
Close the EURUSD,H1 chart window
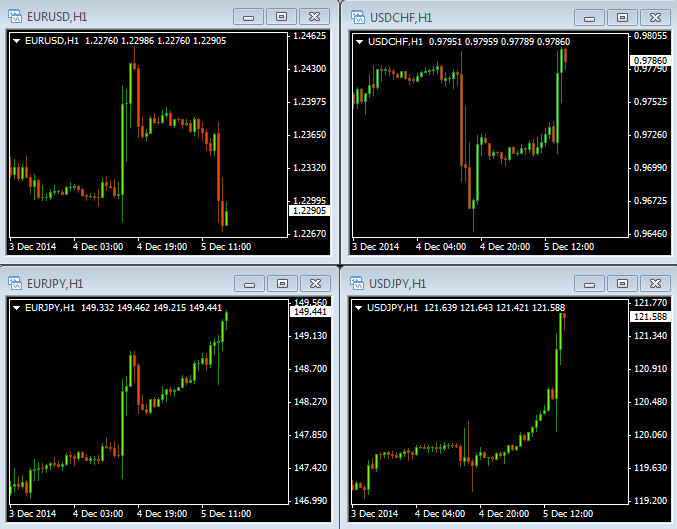click(315, 17)
